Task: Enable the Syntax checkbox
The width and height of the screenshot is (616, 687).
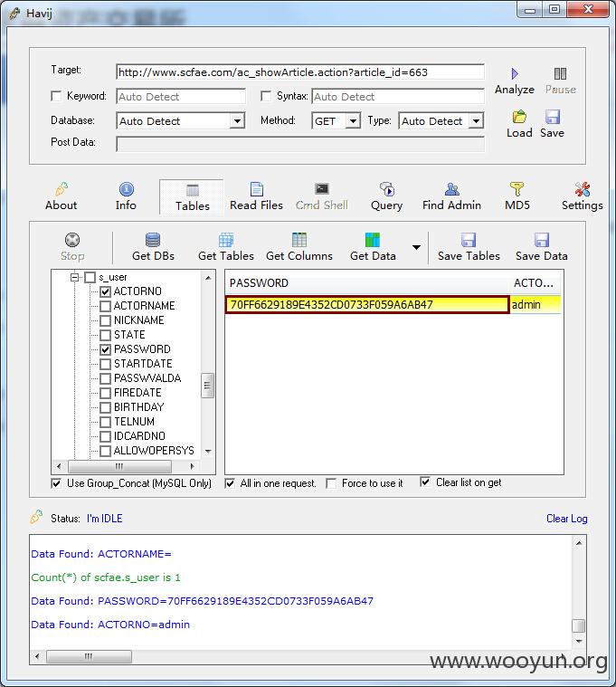Action: coord(266,96)
